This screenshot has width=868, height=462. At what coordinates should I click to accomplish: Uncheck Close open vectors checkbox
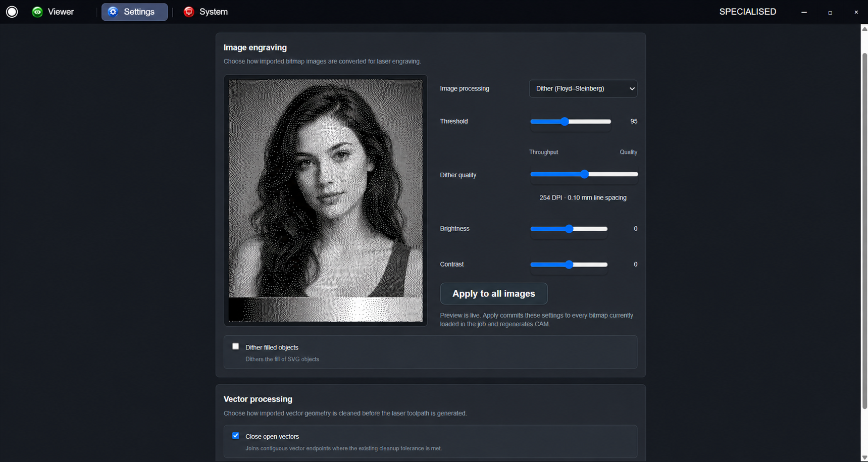(x=235, y=435)
